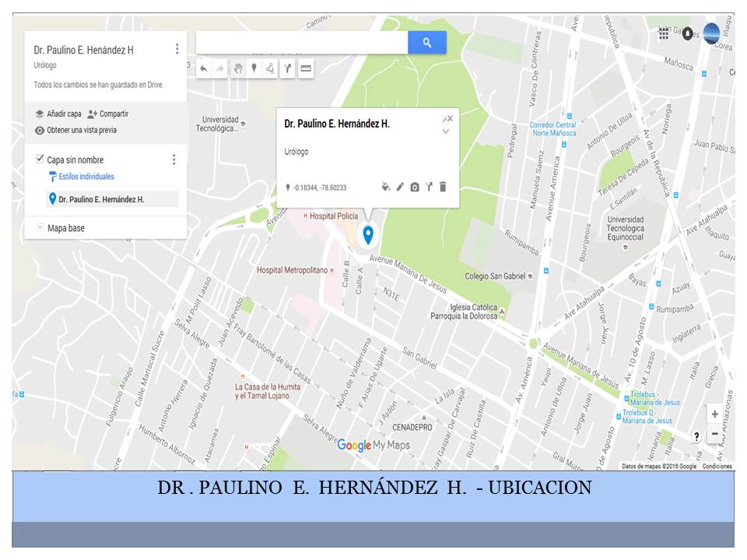
Task: Click the zoom in plus button
Action: 714,415
